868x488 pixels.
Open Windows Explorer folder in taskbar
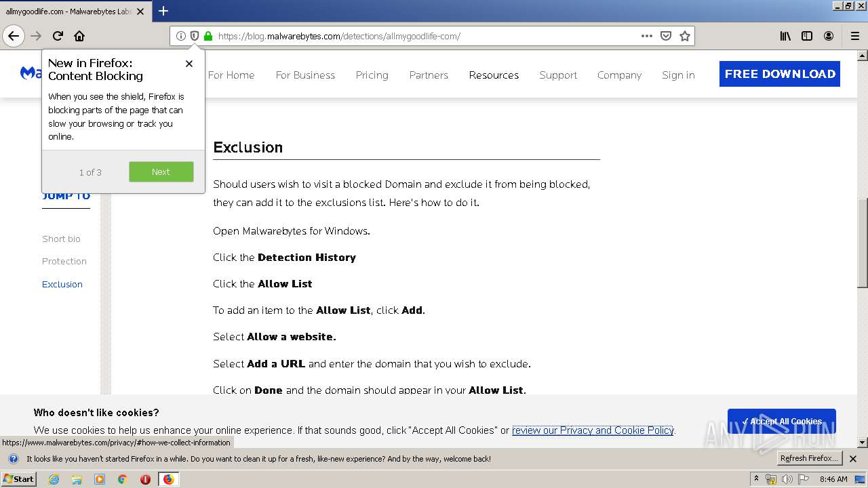77,479
